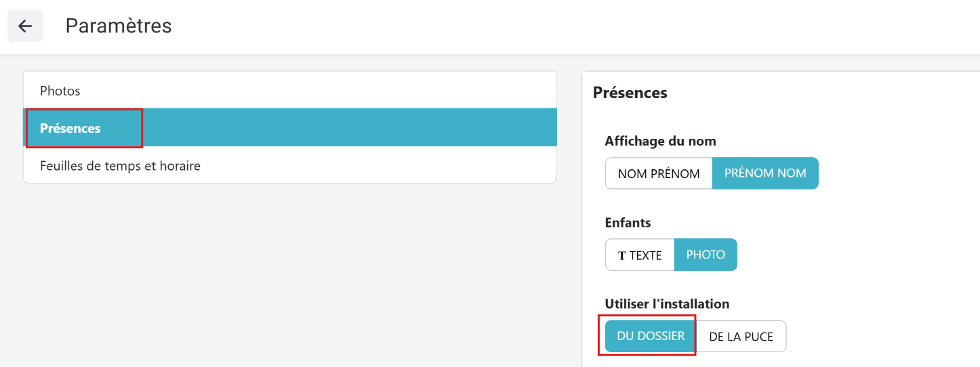
Task: Choose DE LA PUCE installation option
Action: (x=741, y=336)
